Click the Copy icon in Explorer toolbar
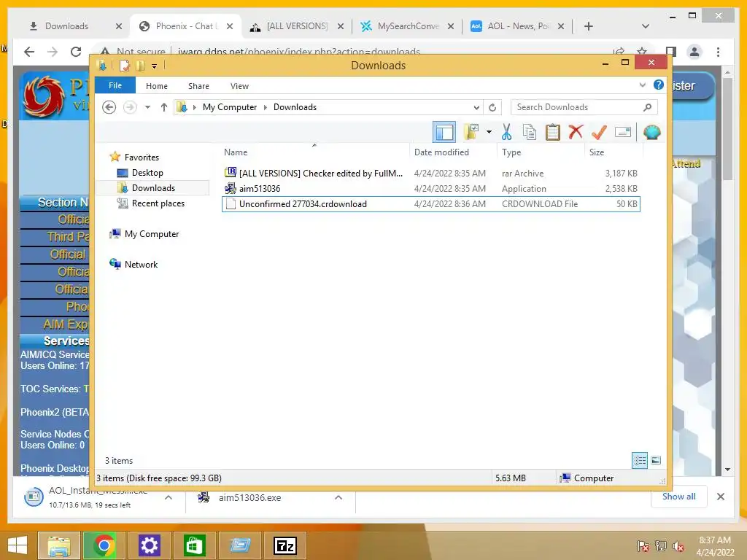This screenshot has width=747, height=560. tap(530, 132)
